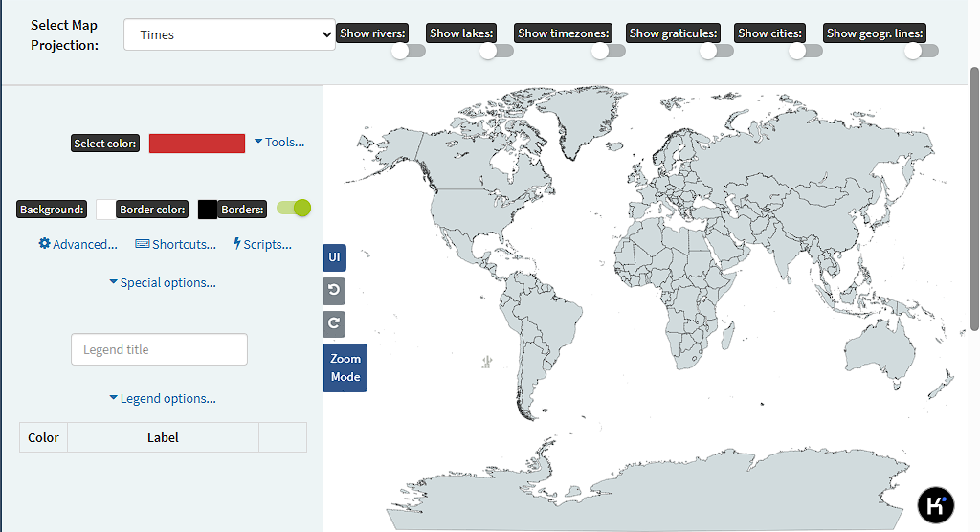Click the gear icon beside Advanced
Image resolution: width=980 pixels, height=532 pixels.
coord(44,243)
